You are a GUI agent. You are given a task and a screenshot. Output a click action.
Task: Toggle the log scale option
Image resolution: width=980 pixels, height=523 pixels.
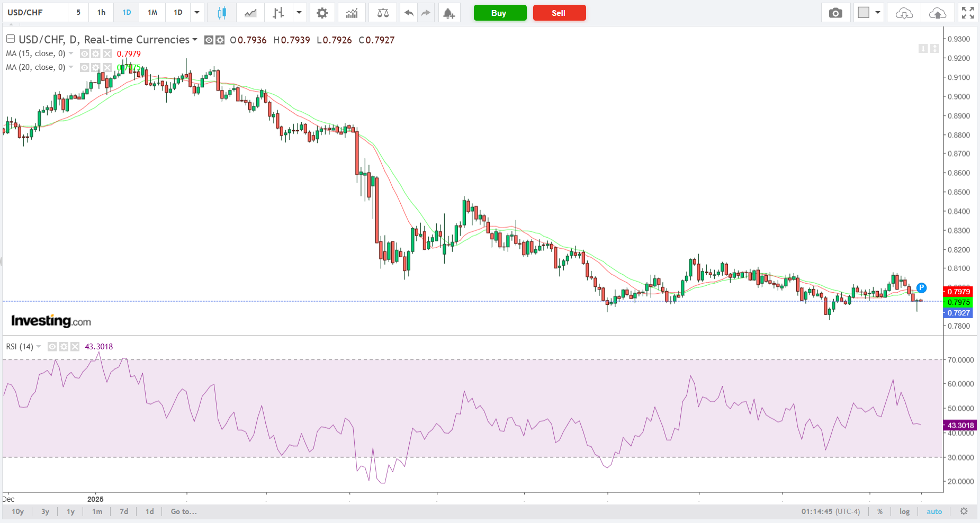click(x=904, y=511)
